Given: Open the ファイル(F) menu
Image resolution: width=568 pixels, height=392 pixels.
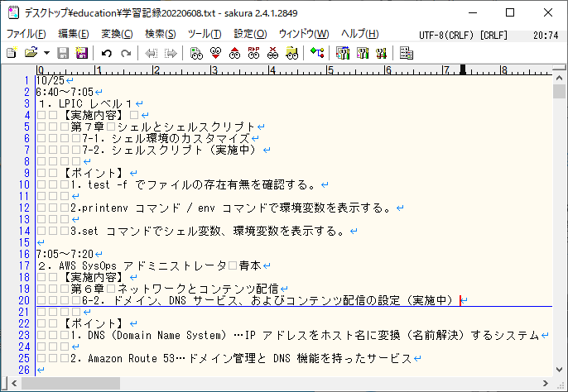Looking at the screenshot, I should click(26, 34).
